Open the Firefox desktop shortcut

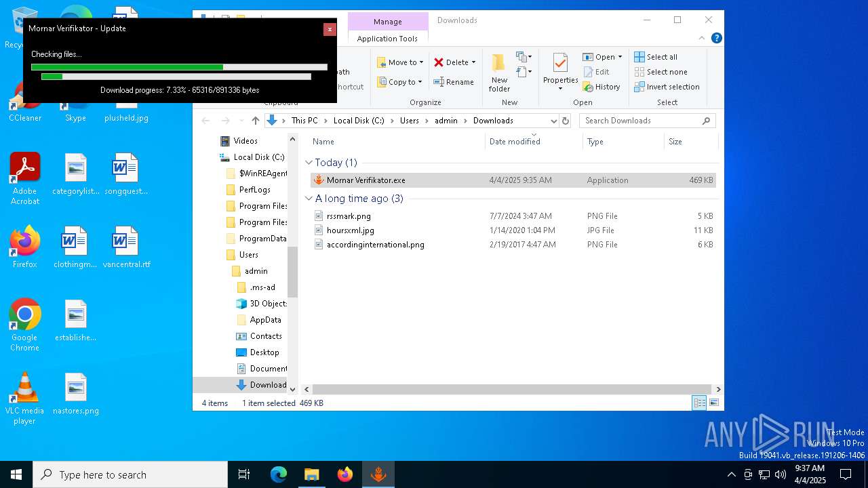point(25,247)
